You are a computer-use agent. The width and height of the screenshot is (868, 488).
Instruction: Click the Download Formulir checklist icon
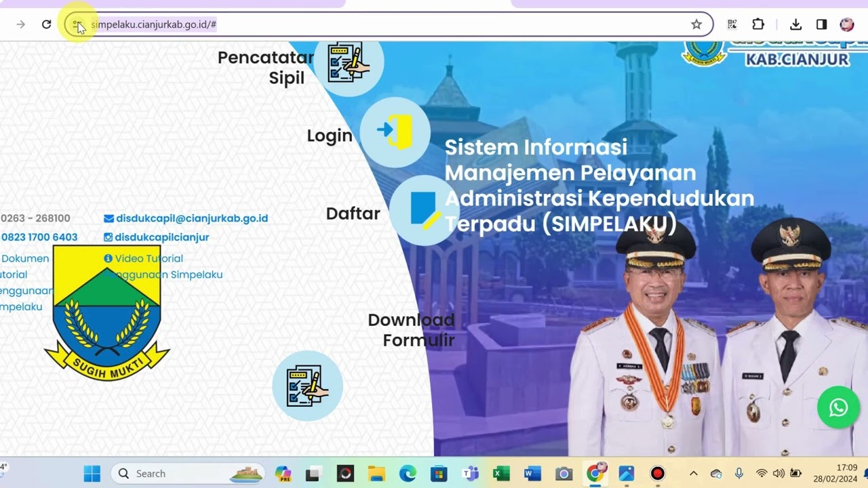[307, 386]
